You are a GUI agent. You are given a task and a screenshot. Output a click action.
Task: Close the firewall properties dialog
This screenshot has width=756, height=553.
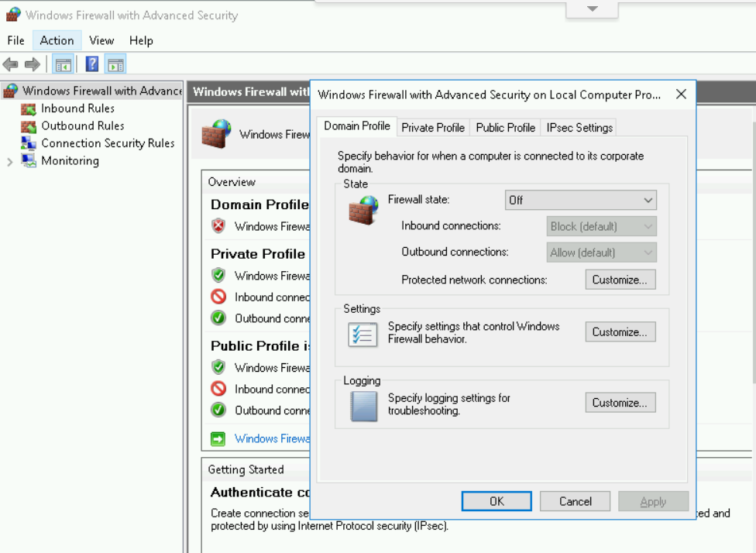pyautogui.click(x=681, y=94)
